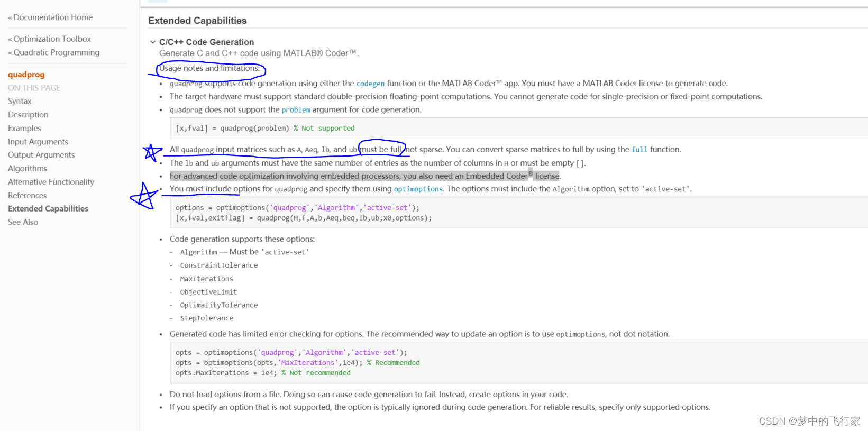The image size is (868, 431).
Task: Jump to Input Arguments section
Action: (x=38, y=142)
